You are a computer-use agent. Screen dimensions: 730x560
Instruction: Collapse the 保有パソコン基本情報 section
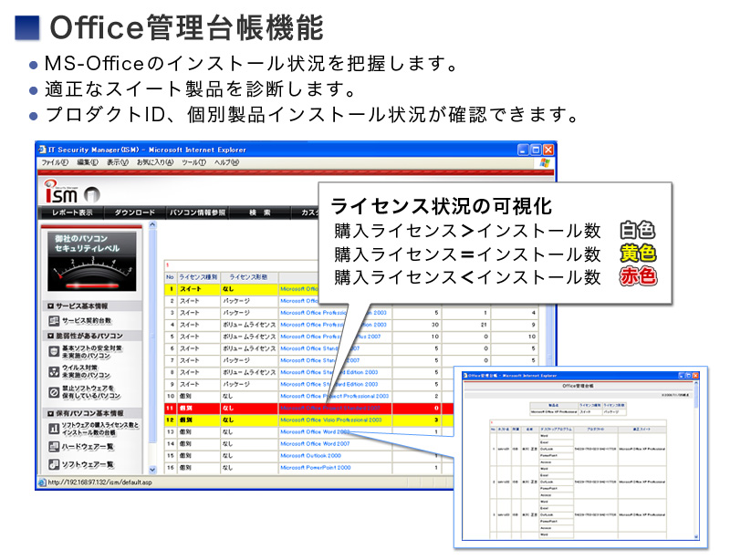pyautogui.click(x=51, y=413)
